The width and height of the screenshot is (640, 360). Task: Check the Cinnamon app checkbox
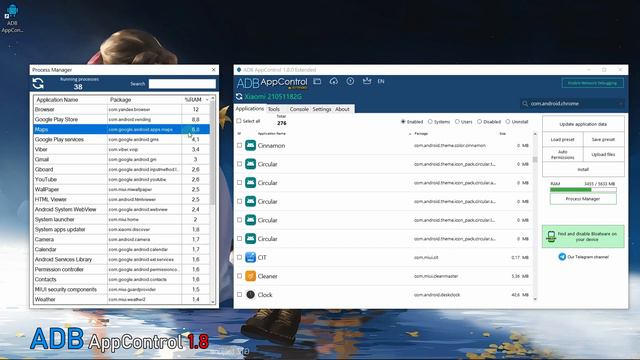(x=239, y=145)
